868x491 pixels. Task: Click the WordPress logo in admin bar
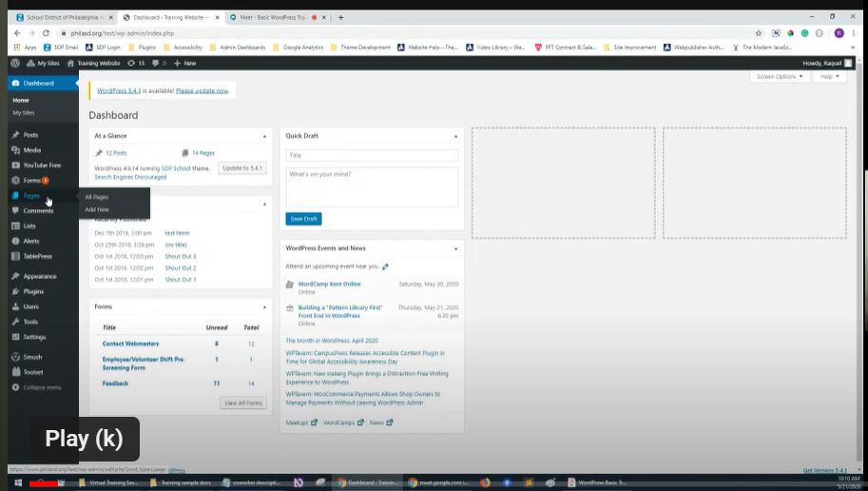point(15,63)
